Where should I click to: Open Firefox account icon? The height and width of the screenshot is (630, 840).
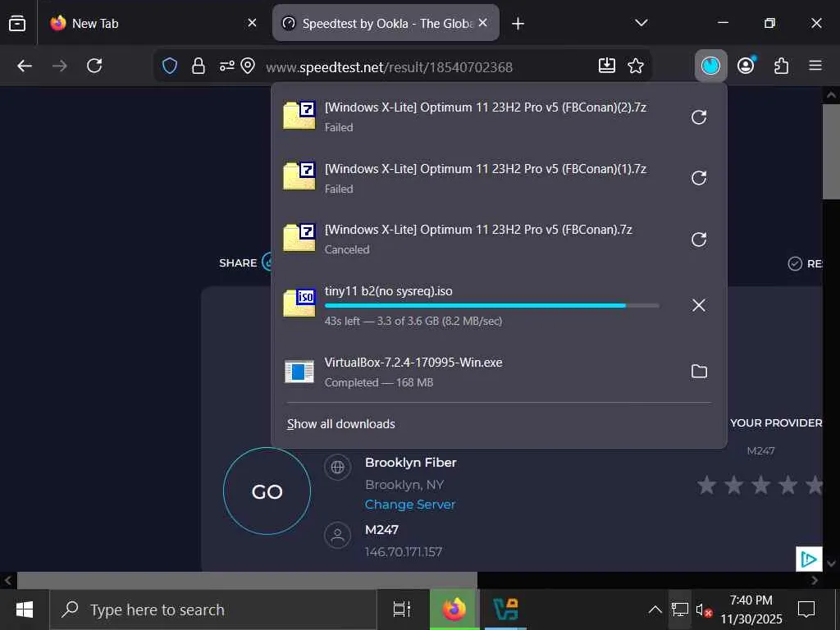746,66
